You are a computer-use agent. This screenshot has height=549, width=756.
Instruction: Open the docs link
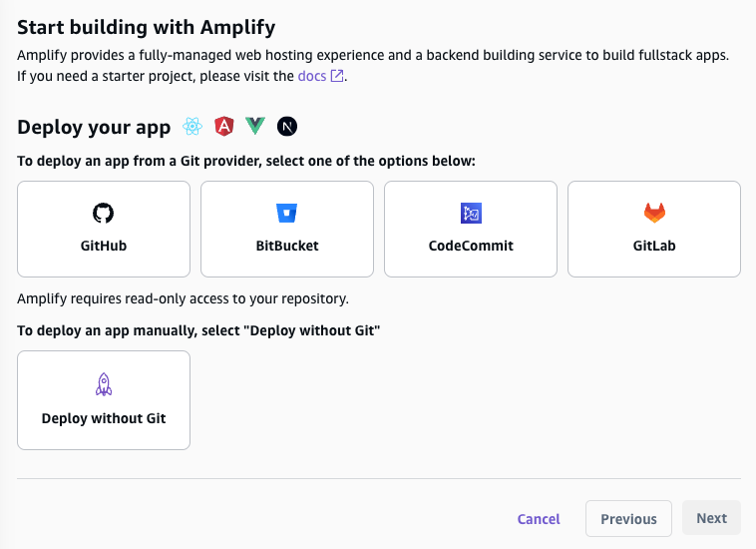(x=312, y=76)
